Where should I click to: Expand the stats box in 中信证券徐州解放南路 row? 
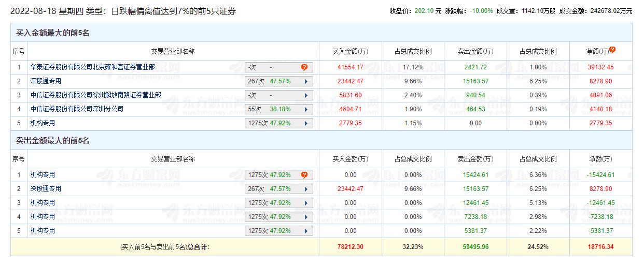coord(279,95)
